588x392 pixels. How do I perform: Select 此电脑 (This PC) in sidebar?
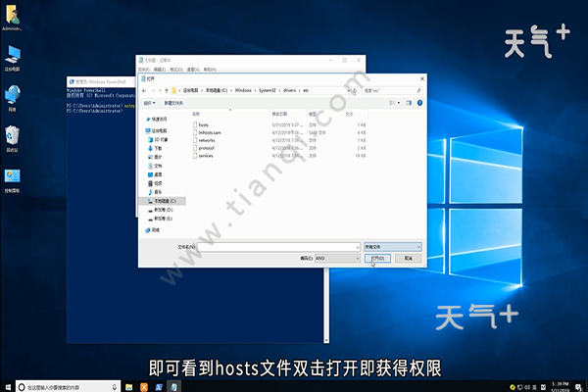156,131
